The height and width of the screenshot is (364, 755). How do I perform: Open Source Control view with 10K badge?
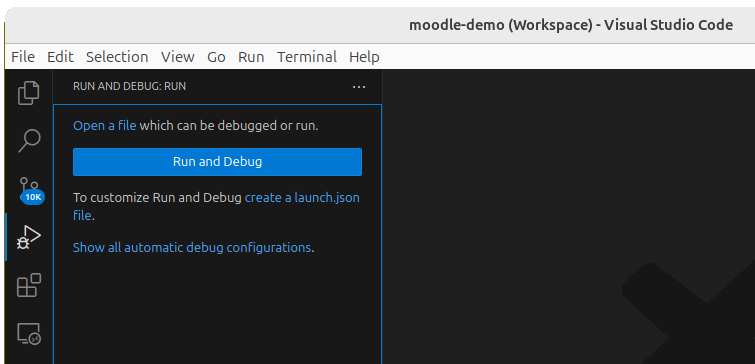click(30, 190)
